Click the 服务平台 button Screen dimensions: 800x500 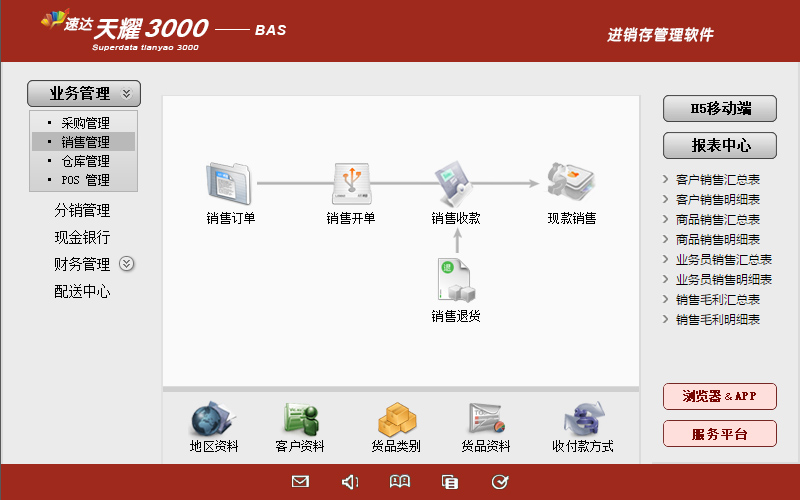720,434
